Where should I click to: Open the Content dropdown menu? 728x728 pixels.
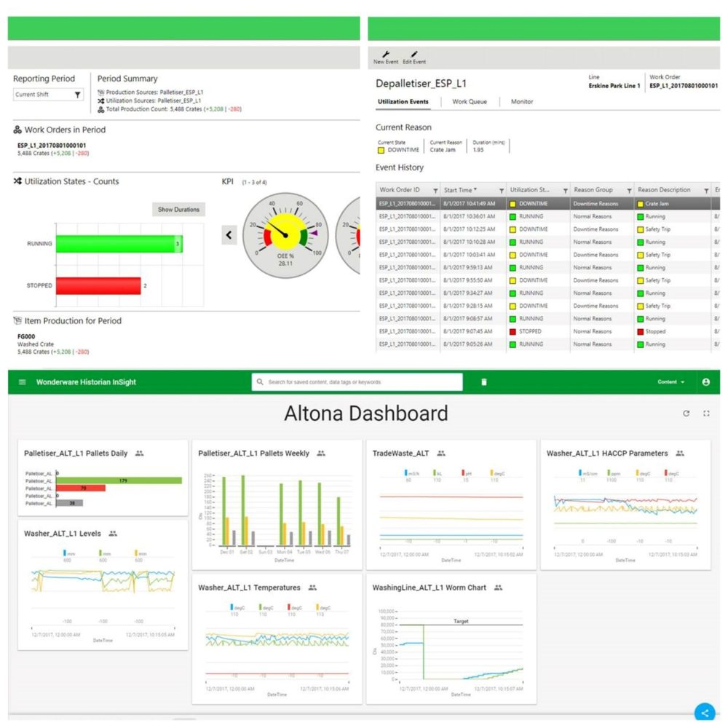click(x=671, y=382)
